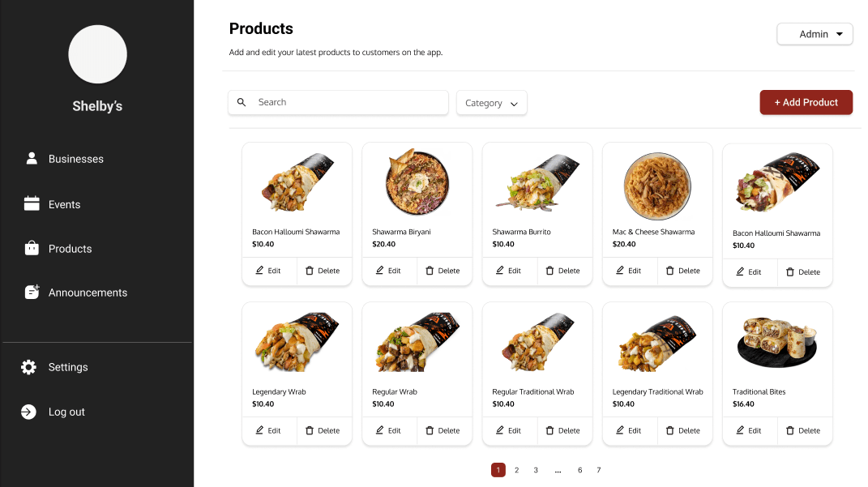Click the Shawarma Burrito product image
This screenshot has height=487, width=868.
point(537,182)
